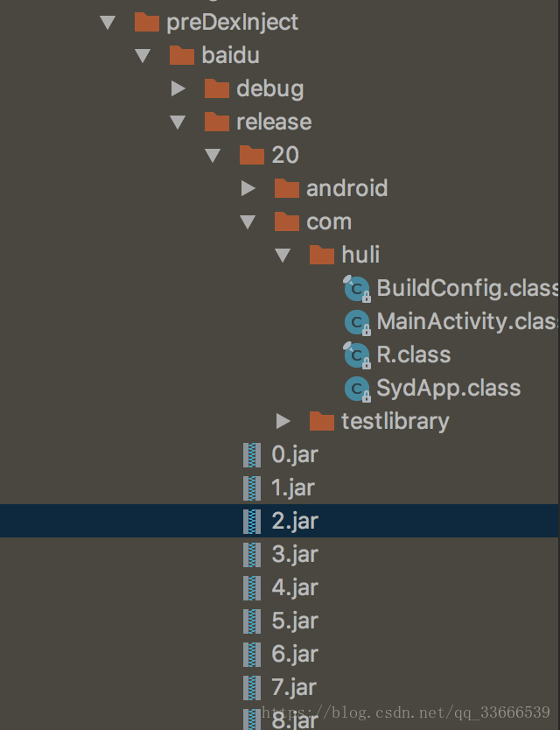Select the 4.jar file
The width and height of the screenshot is (560, 730).
click(279, 588)
